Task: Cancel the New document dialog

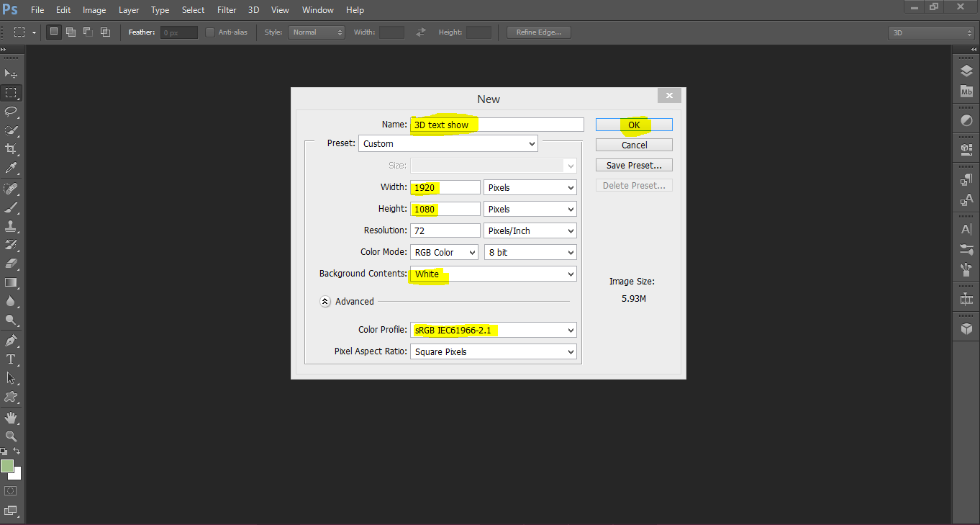Action: coord(634,145)
